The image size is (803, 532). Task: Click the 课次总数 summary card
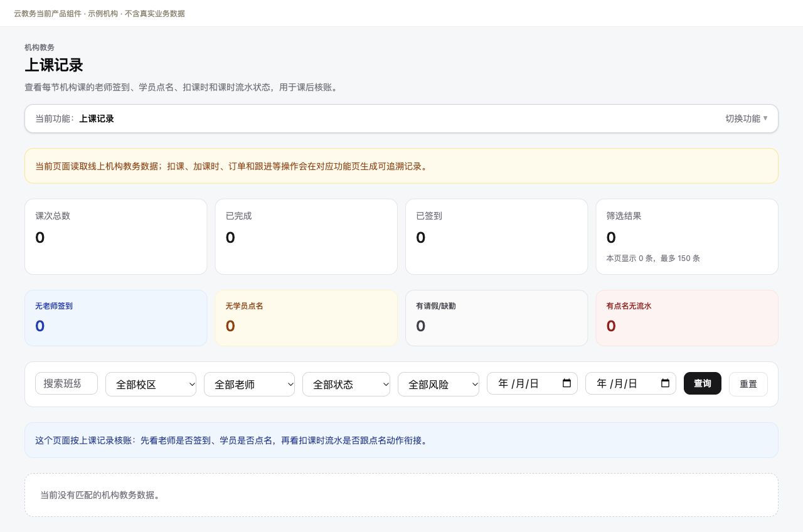point(116,237)
